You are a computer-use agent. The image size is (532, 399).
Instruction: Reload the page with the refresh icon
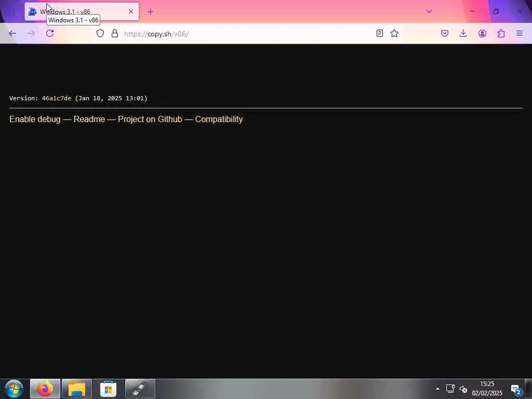click(x=50, y=33)
